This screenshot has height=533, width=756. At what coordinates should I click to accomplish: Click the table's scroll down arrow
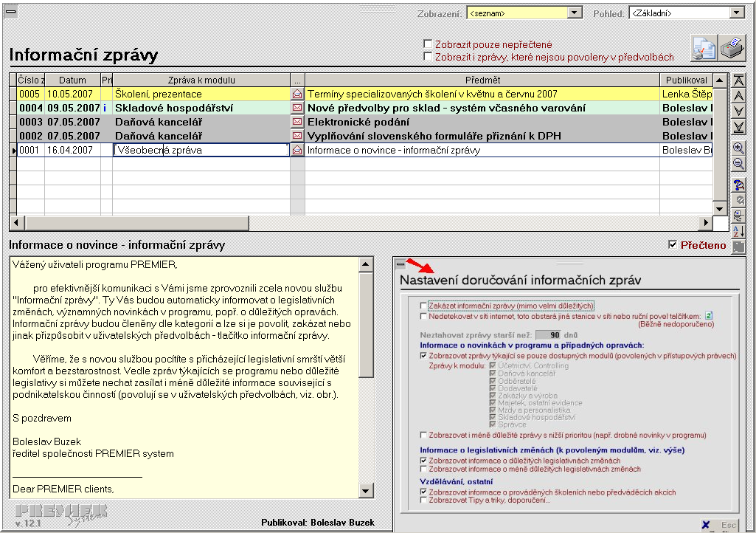tap(719, 209)
